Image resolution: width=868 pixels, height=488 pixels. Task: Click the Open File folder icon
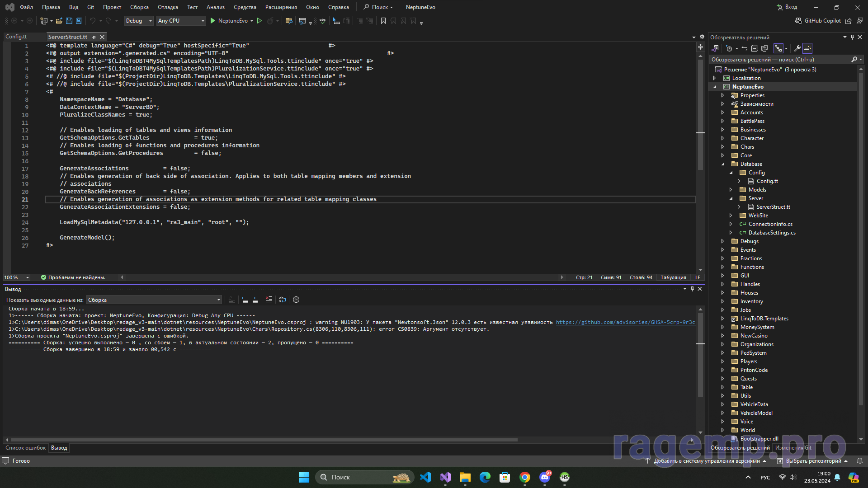(x=59, y=21)
